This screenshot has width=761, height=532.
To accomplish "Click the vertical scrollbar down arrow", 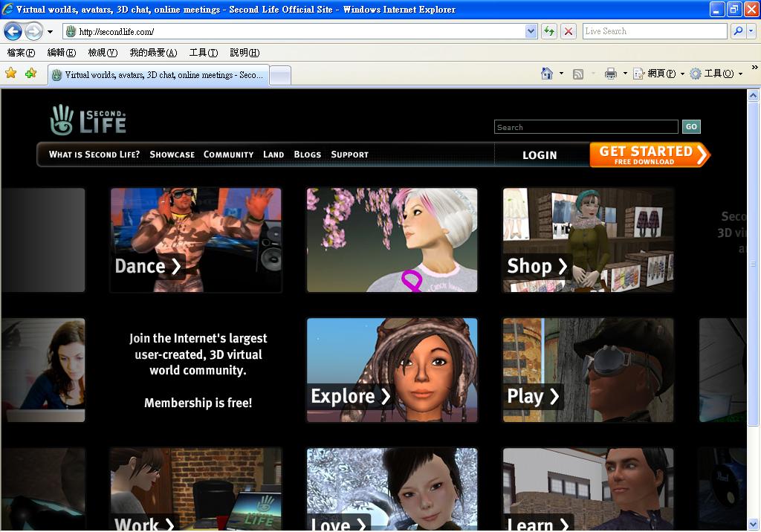I will [x=754, y=525].
